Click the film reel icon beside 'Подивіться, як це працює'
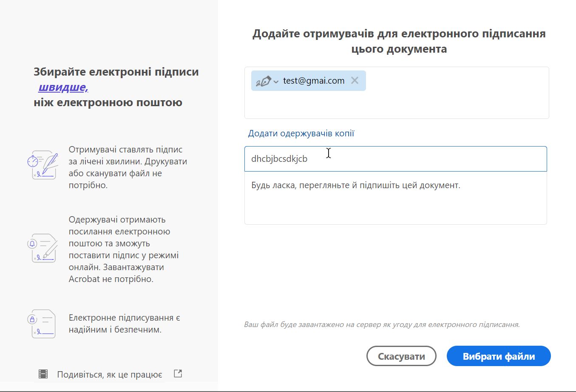 pos(43,374)
